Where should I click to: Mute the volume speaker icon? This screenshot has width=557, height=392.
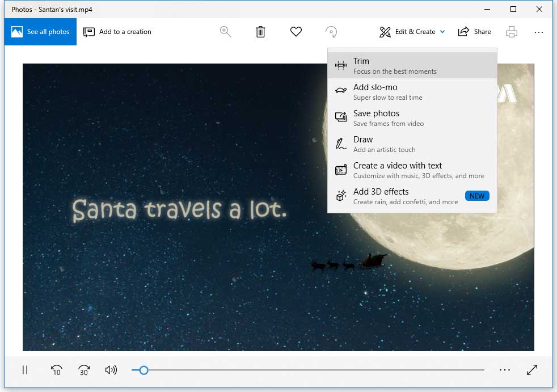tap(111, 370)
